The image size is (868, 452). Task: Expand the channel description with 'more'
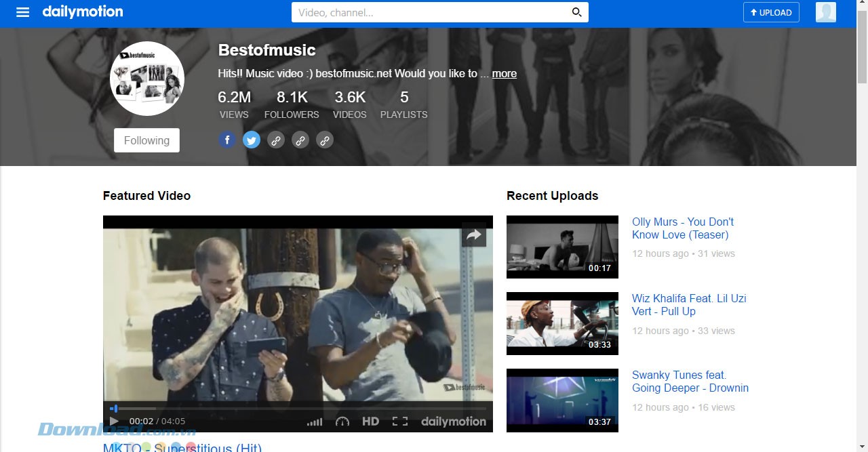click(504, 73)
